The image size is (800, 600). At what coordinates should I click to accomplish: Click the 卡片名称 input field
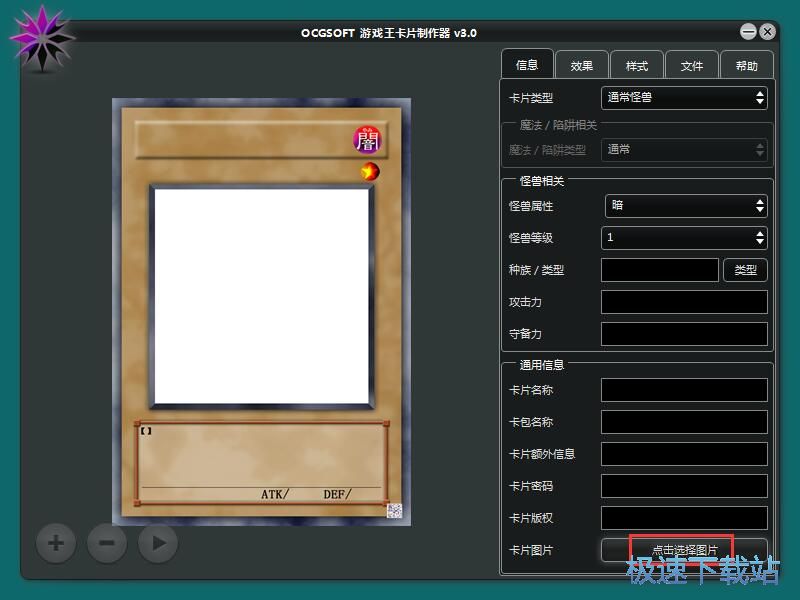point(684,390)
